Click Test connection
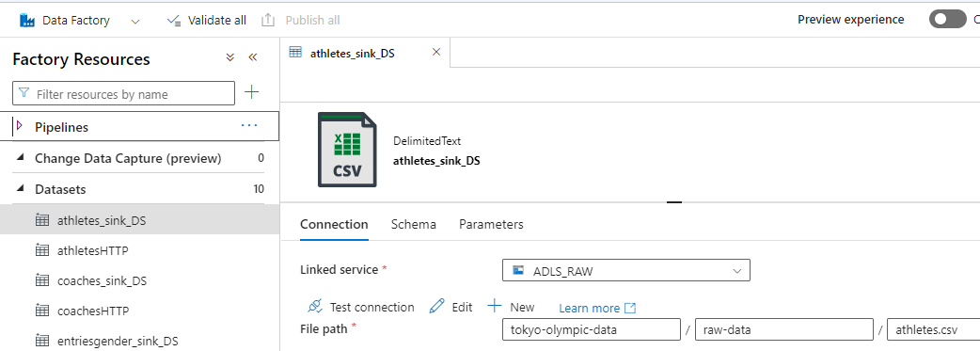980x351 pixels. (x=371, y=307)
